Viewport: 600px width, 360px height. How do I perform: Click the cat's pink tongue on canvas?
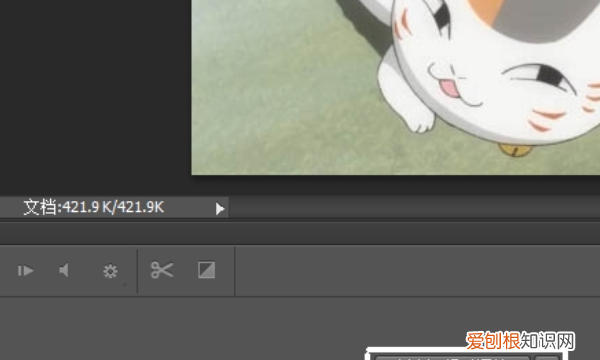coord(449,88)
